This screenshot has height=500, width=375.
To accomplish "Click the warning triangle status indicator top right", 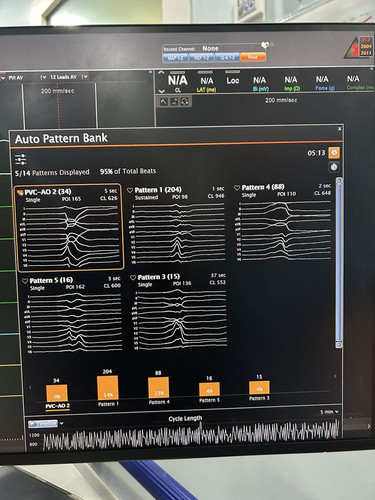I will tap(351, 49).
